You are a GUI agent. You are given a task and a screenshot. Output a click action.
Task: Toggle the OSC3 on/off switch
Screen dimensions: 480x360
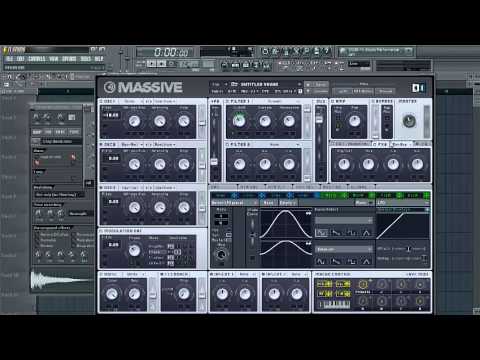101,188
